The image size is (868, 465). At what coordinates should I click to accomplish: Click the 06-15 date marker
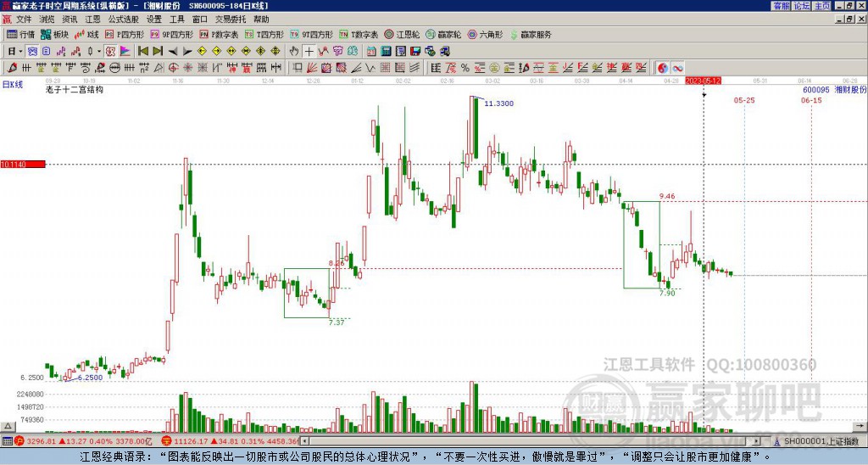pos(811,100)
